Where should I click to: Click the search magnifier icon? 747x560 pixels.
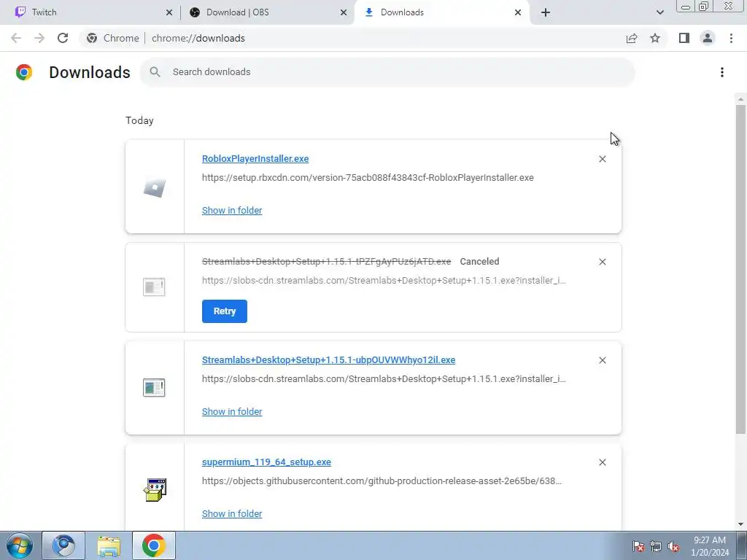pos(155,72)
